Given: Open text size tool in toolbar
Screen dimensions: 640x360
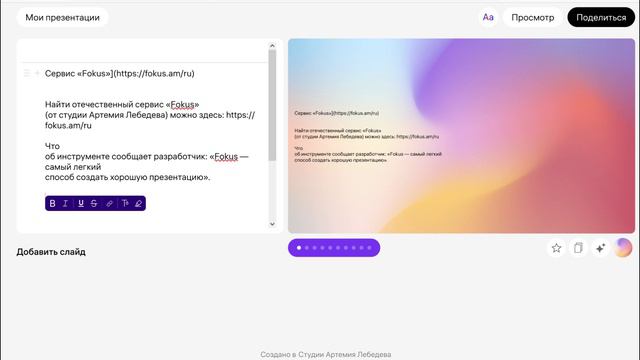Looking at the screenshot, I should click(x=125, y=203).
